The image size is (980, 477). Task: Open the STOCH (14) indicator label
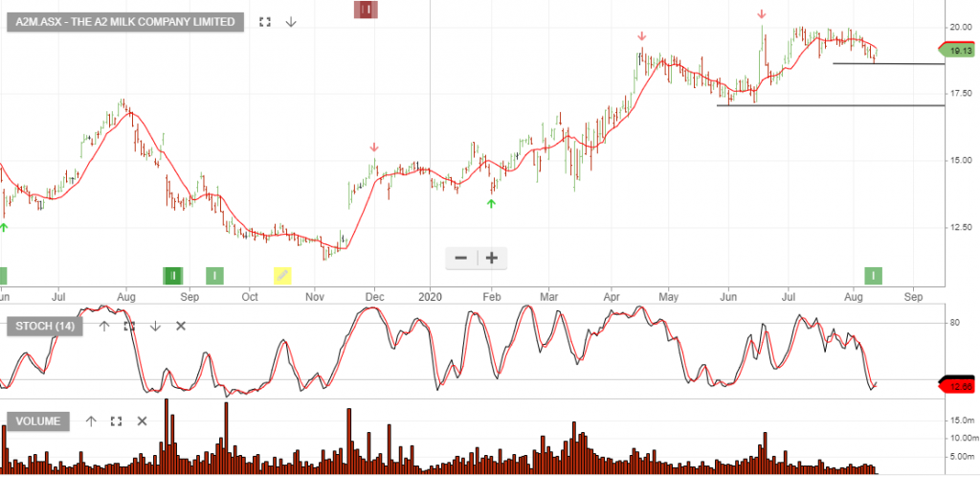point(44,326)
